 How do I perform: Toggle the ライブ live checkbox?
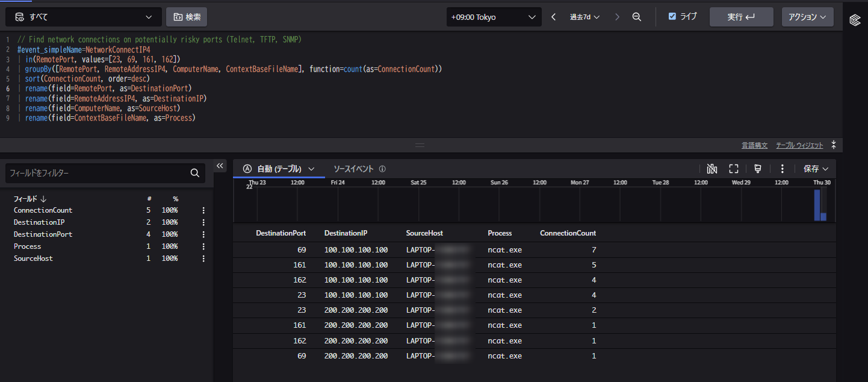point(672,16)
